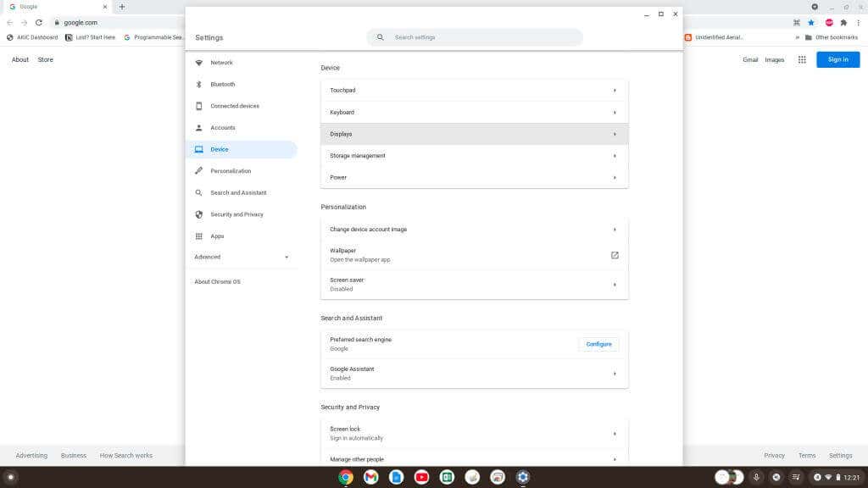Open the Chrome extensions puzzle icon
868x488 pixels.
[x=843, y=23]
